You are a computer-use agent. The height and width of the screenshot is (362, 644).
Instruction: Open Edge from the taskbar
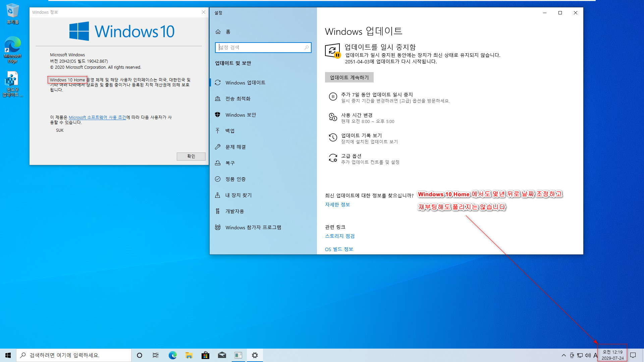(x=172, y=355)
